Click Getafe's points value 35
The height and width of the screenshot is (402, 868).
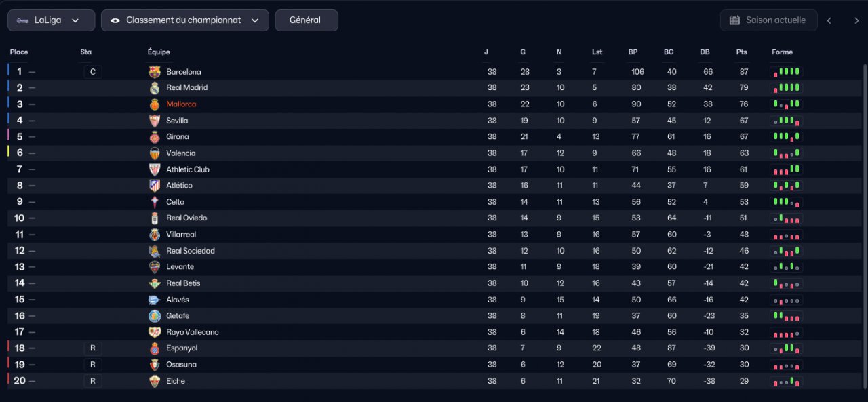pyautogui.click(x=744, y=316)
